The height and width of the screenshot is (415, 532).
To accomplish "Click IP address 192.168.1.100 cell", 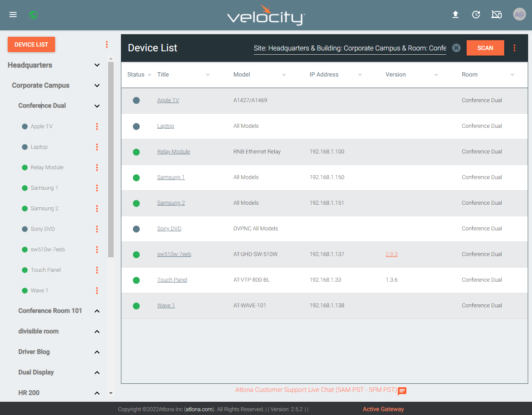I will point(327,152).
